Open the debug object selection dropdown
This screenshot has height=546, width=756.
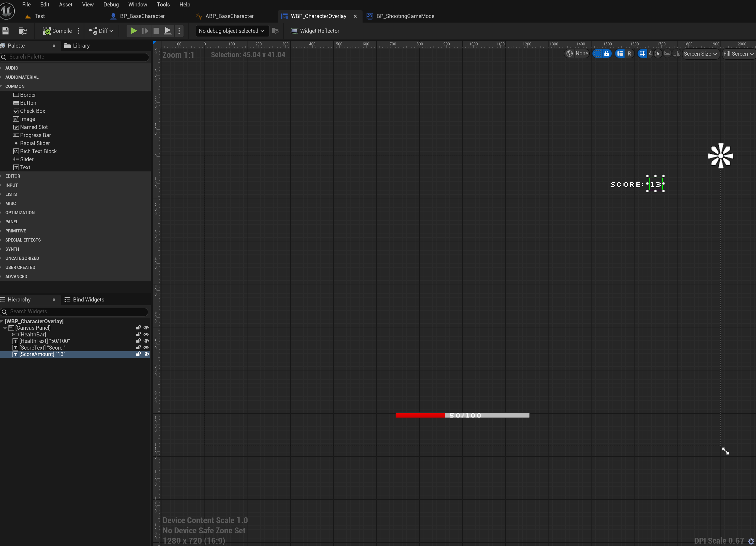[x=231, y=31]
